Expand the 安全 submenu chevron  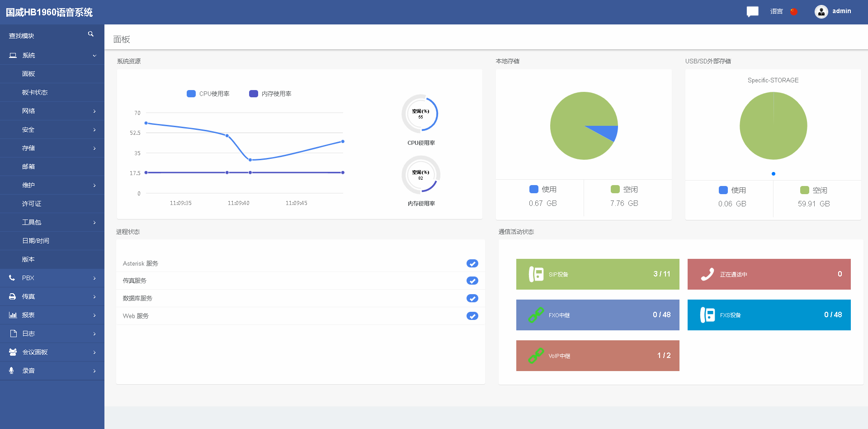(x=94, y=130)
